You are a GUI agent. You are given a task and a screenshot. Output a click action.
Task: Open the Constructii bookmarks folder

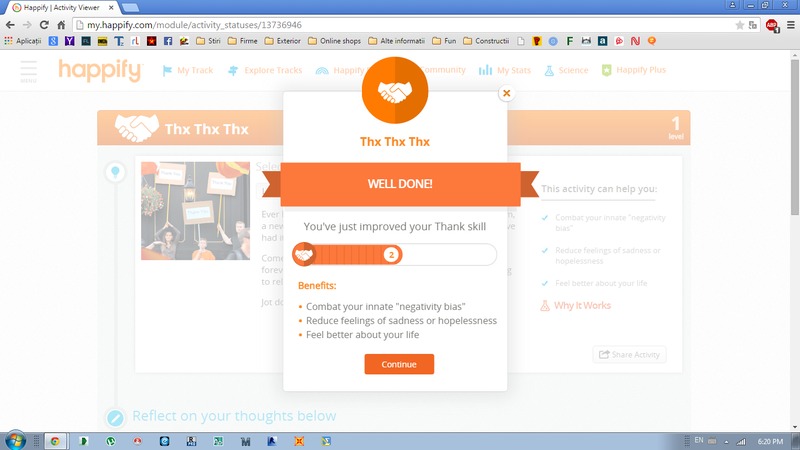486,41
